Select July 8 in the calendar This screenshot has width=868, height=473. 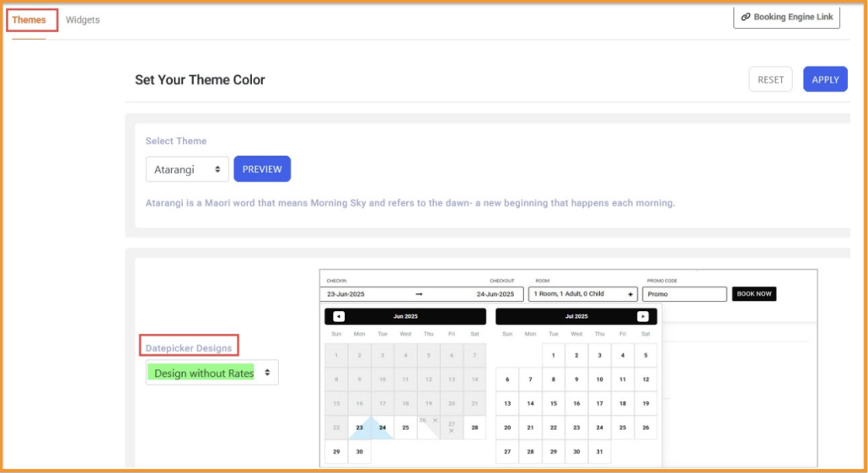[553, 379]
